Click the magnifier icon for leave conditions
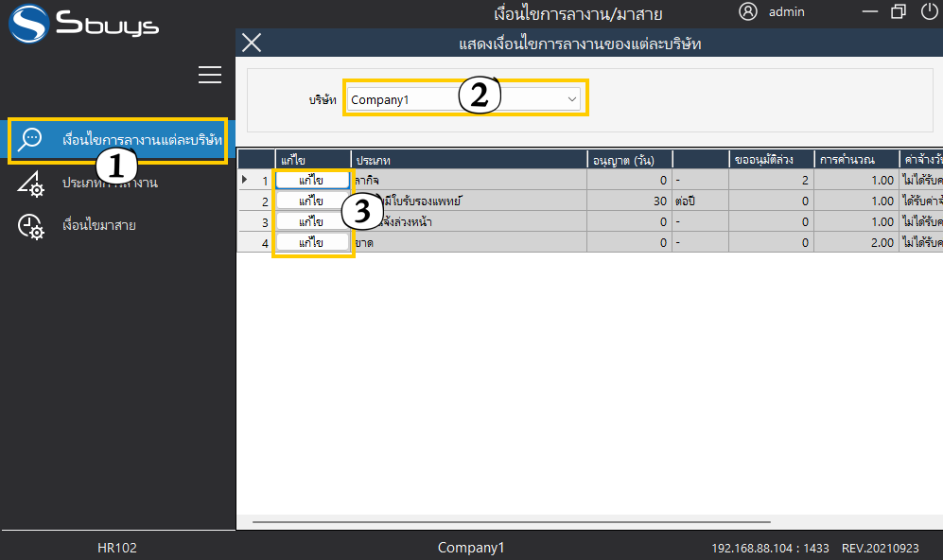943x560 pixels. (x=31, y=139)
